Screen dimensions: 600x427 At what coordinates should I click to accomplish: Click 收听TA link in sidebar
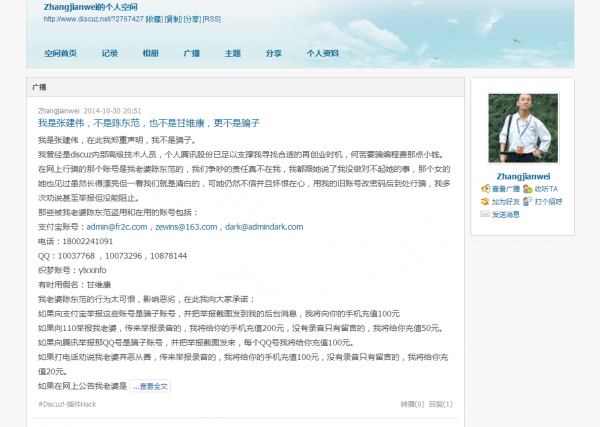pos(546,189)
